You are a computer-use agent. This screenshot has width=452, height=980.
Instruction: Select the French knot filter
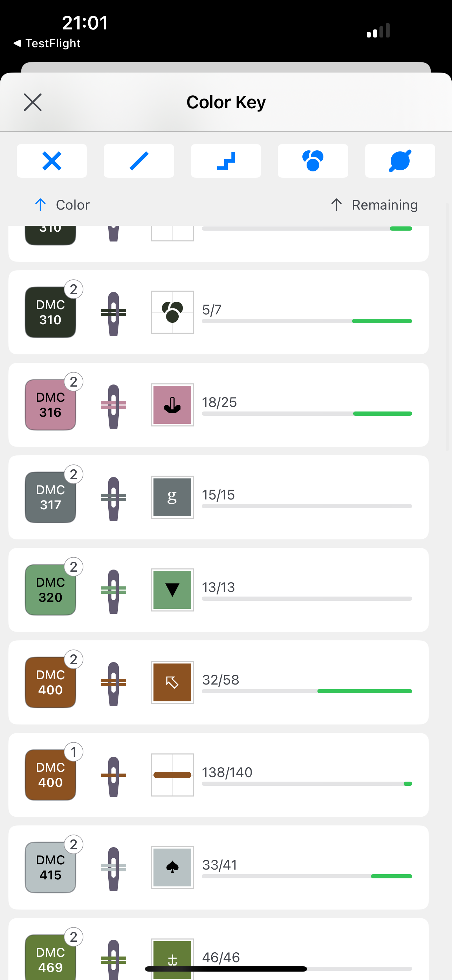tap(313, 161)
